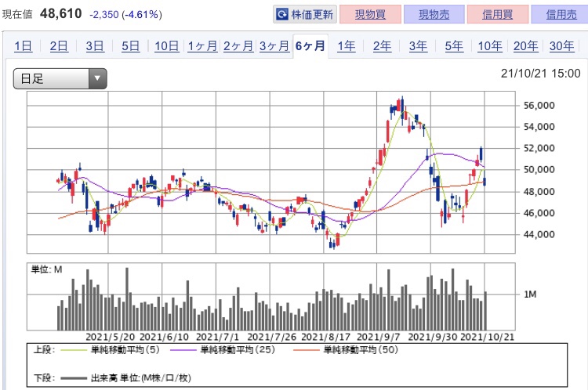Switch chart to 5日 period
The height and width of the screenshot is (390, 588).
(130, 46)
